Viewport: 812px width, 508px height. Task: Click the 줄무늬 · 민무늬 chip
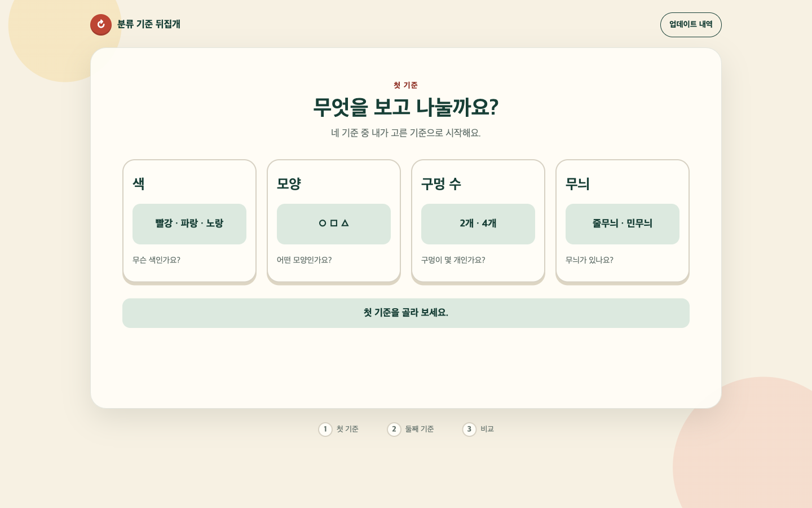[x=623, y=224]
